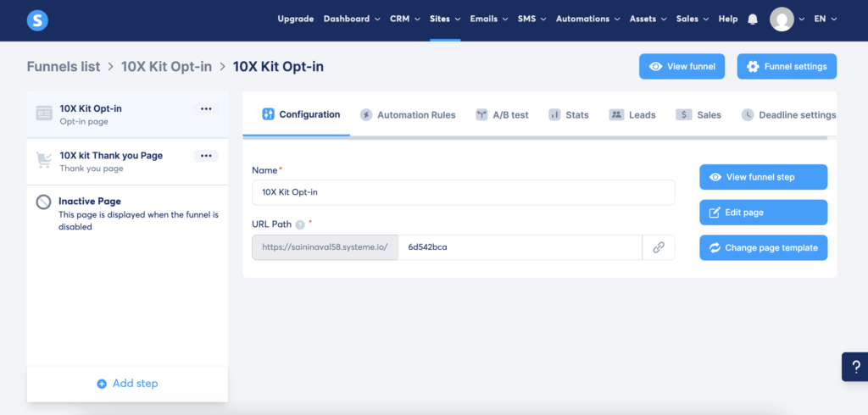Open the help question mark widget

[x=854, y=366]
